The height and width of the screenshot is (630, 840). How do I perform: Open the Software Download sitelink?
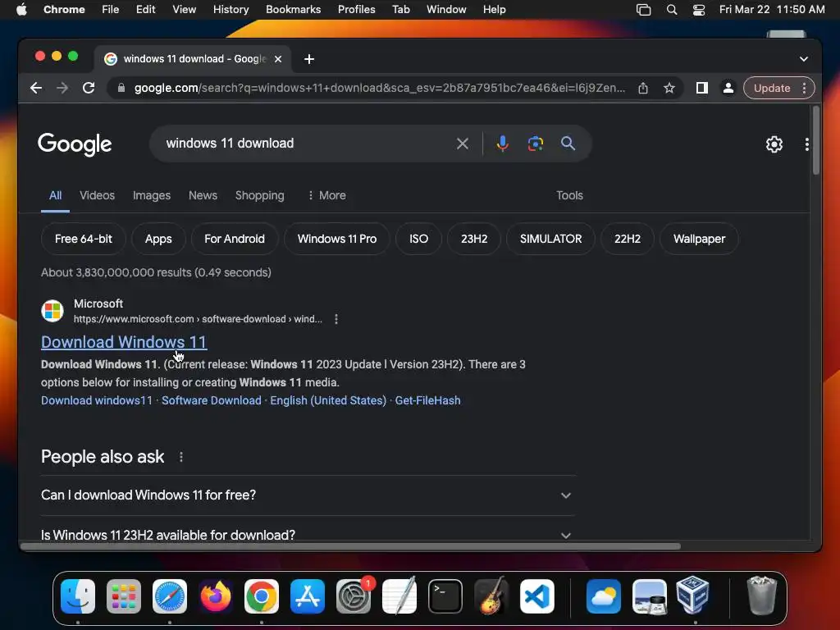coord(211,400)
